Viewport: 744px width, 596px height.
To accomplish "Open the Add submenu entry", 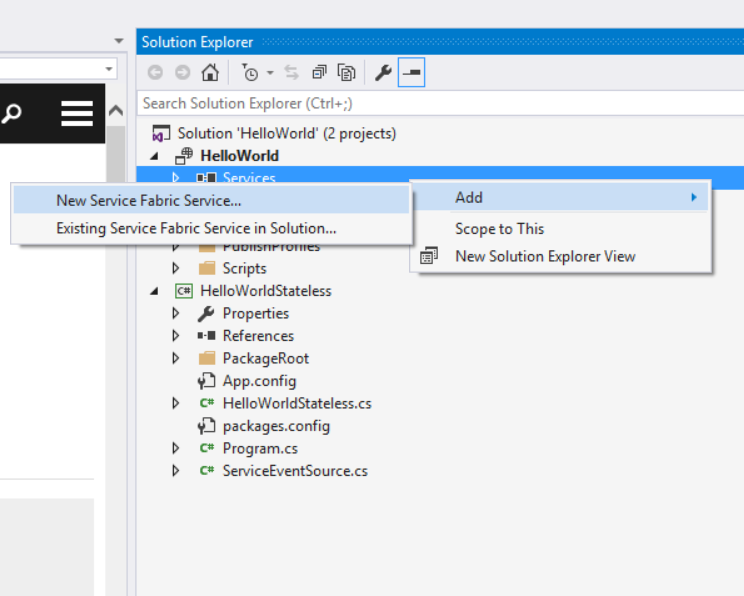I will 560,197.
